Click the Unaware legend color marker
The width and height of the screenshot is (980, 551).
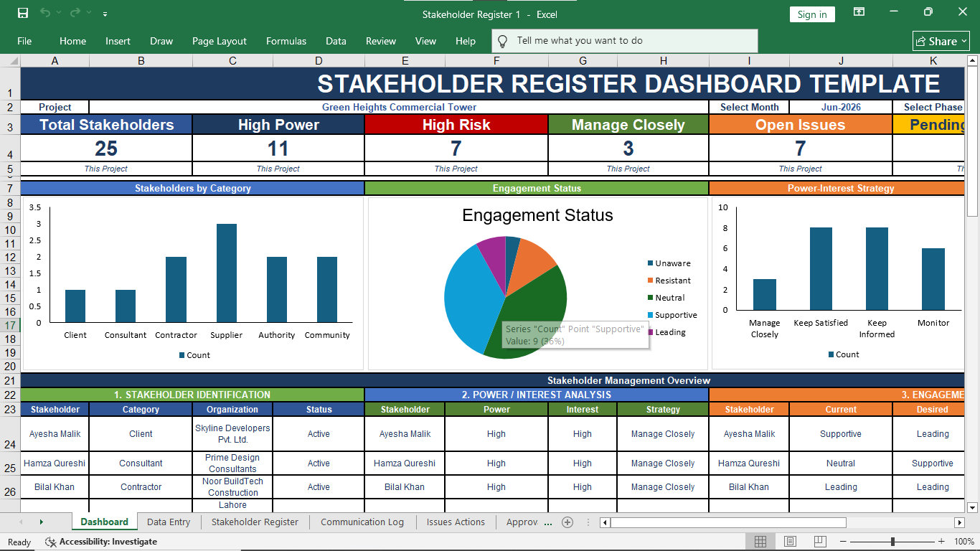pyautogui.click(x=651, y=263)
